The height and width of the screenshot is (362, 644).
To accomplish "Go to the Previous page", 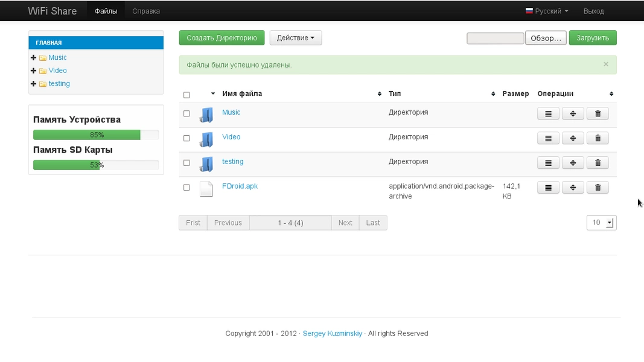I will coord(228,223).
